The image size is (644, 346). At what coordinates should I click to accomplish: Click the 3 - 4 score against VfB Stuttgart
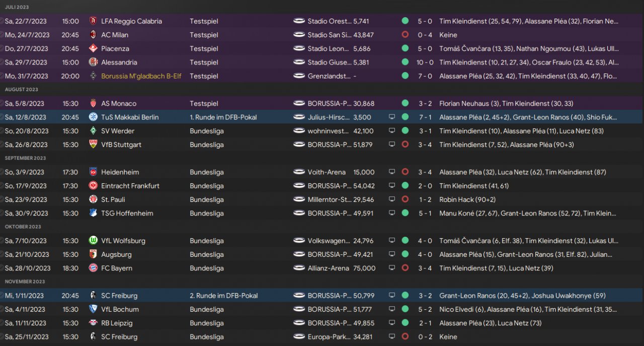coord(425,145)
